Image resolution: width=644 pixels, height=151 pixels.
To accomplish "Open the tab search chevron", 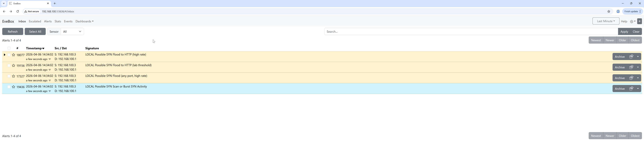I will tap(4, 4).
